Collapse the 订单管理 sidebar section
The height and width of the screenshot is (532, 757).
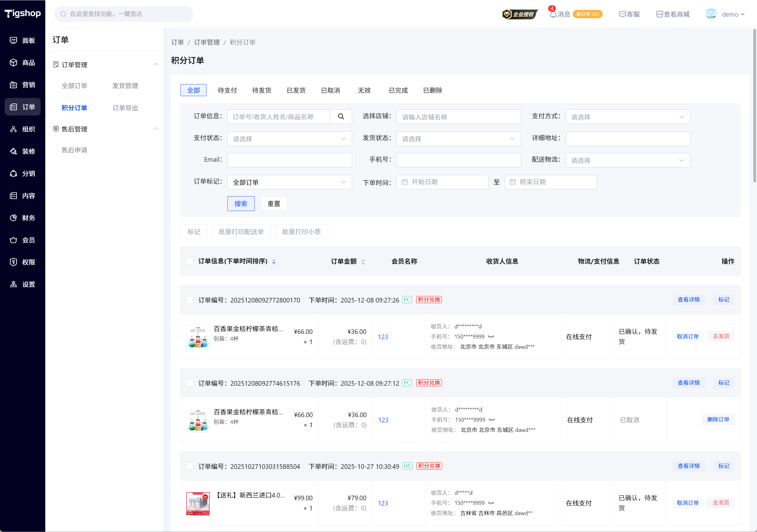click(x=156, y=65)
